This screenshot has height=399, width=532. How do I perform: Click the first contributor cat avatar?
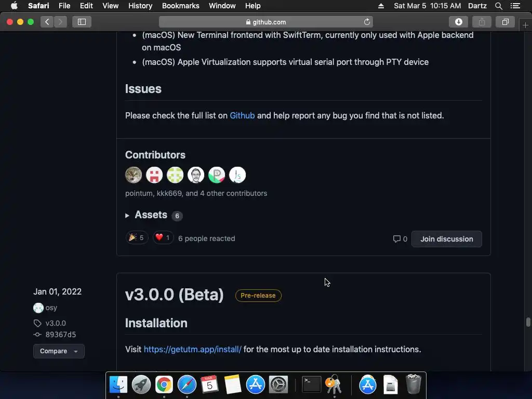coord(134,175)
